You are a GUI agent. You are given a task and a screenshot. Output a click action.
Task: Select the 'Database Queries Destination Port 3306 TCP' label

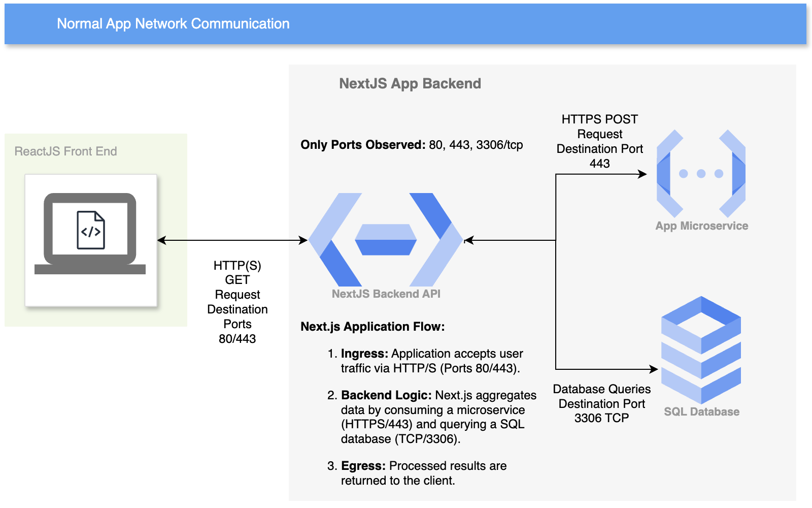(601, 403)
